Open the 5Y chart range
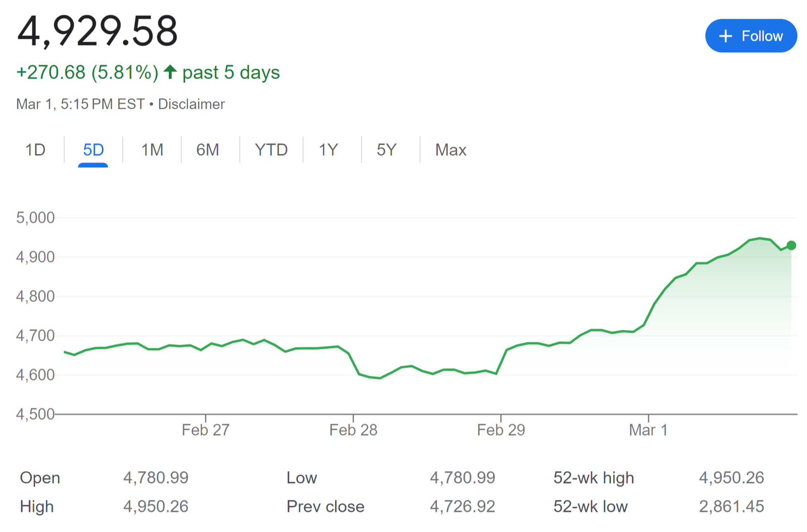 click(x=386, y=150)
